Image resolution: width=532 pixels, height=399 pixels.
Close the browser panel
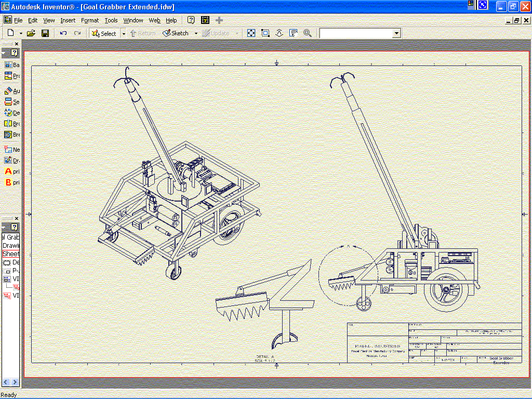[x=16, y=218]
